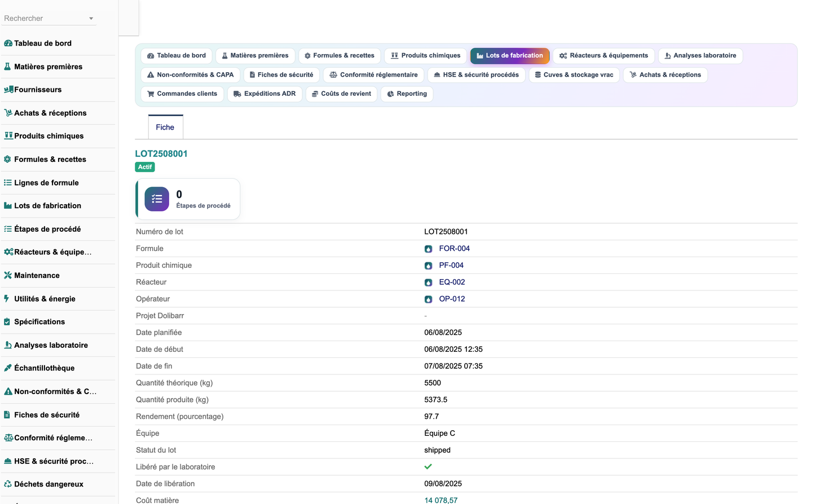Open Cuves & stockage vrac nav pill
Image resolution: width=815 pixels, height=504 pixels.
pos(574,75)
